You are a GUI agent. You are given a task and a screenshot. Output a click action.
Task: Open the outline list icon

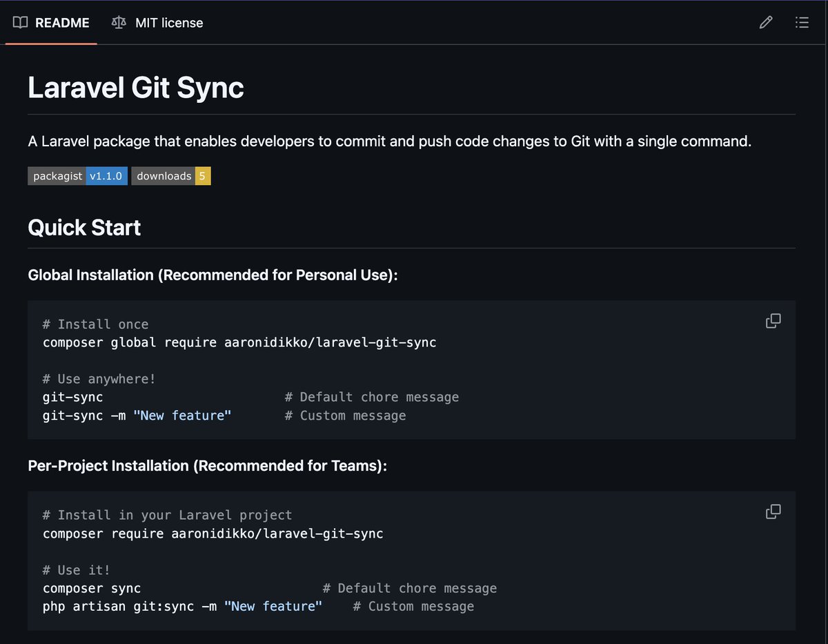click(x=802, y=23)
